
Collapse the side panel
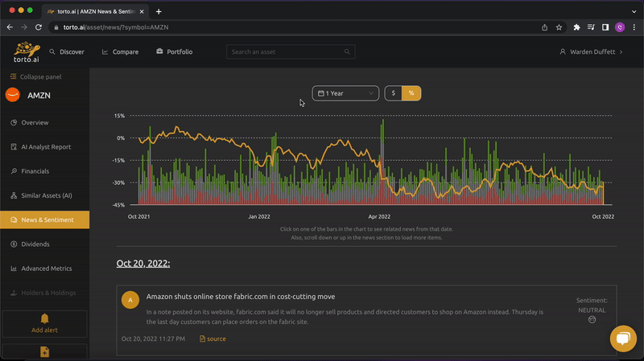35,76
